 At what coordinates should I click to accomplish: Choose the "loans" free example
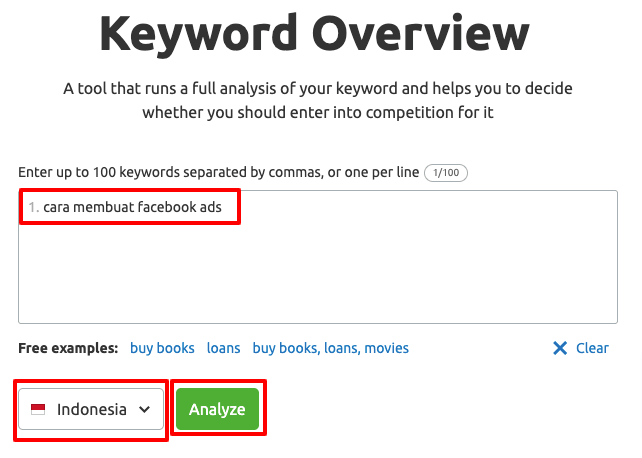[x=223, y=349]
